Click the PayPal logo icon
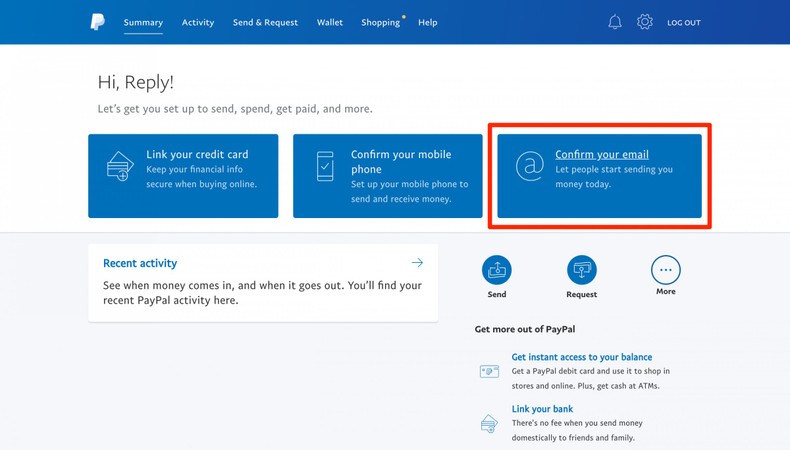Image resolution: width=790 pixels, height=450 pixels. coord(97,22)
